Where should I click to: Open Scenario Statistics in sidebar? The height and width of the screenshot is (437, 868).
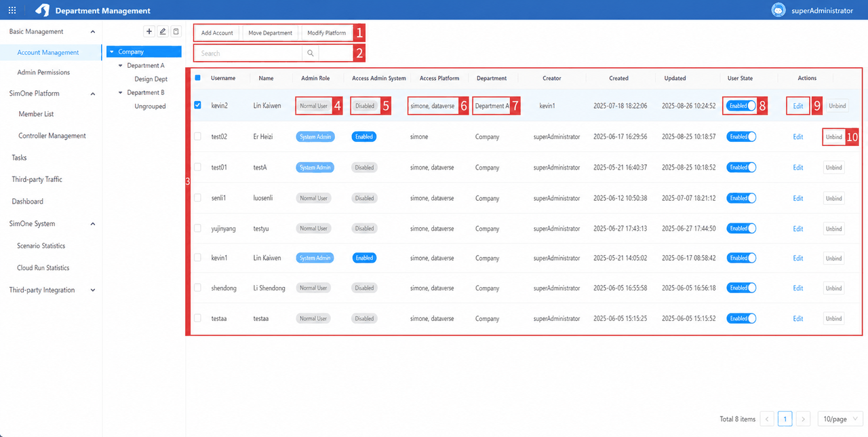41,246
